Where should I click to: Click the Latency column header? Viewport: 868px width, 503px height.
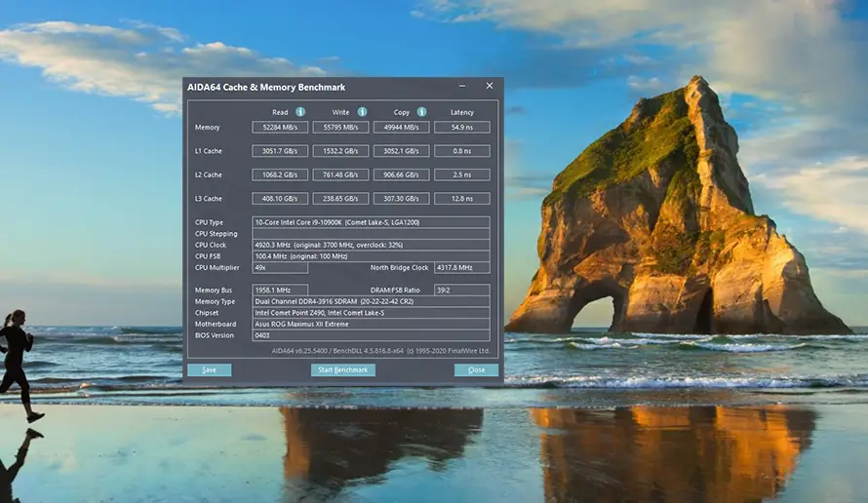462,112
